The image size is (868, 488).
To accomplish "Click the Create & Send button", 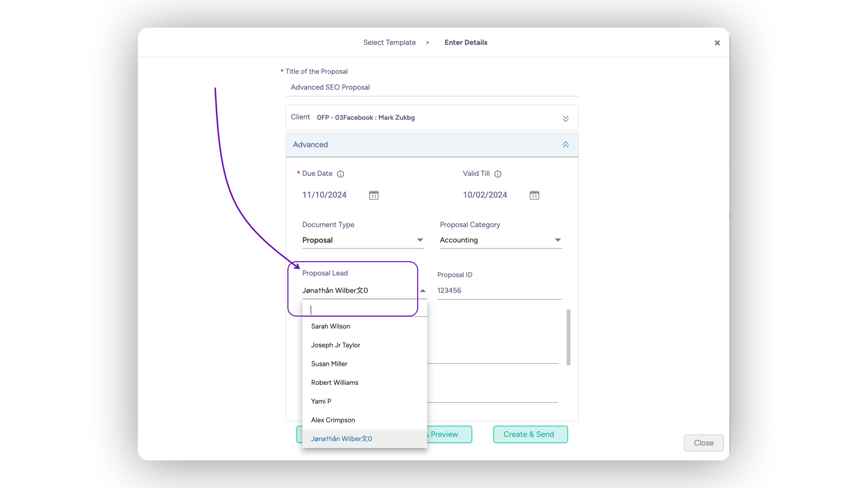I will pos(530,434).
